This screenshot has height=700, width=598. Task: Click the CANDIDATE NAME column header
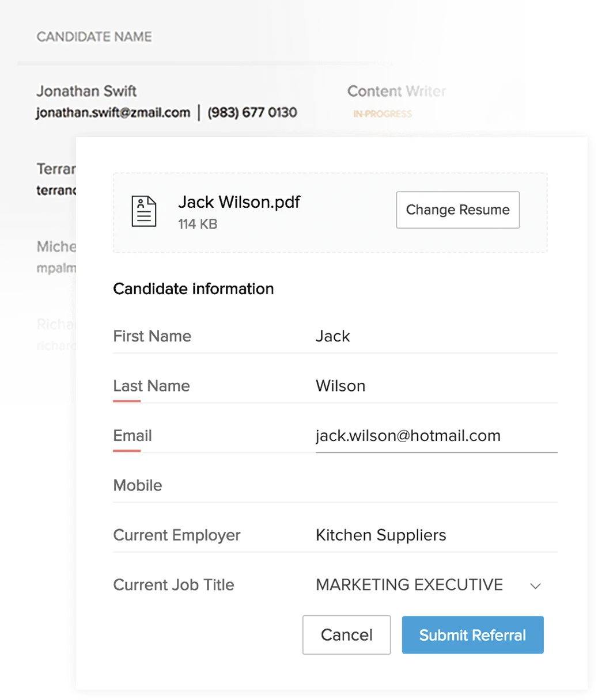[94, 37]
